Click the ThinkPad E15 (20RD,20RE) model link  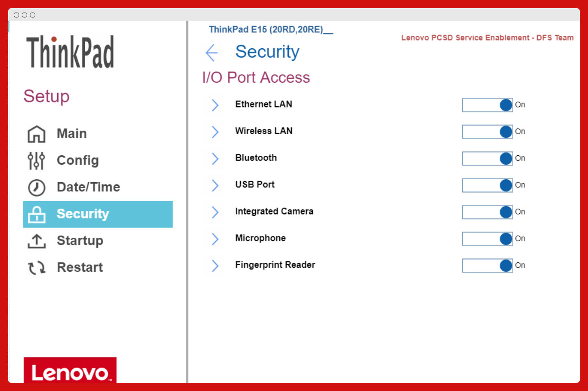coord(271,30)
